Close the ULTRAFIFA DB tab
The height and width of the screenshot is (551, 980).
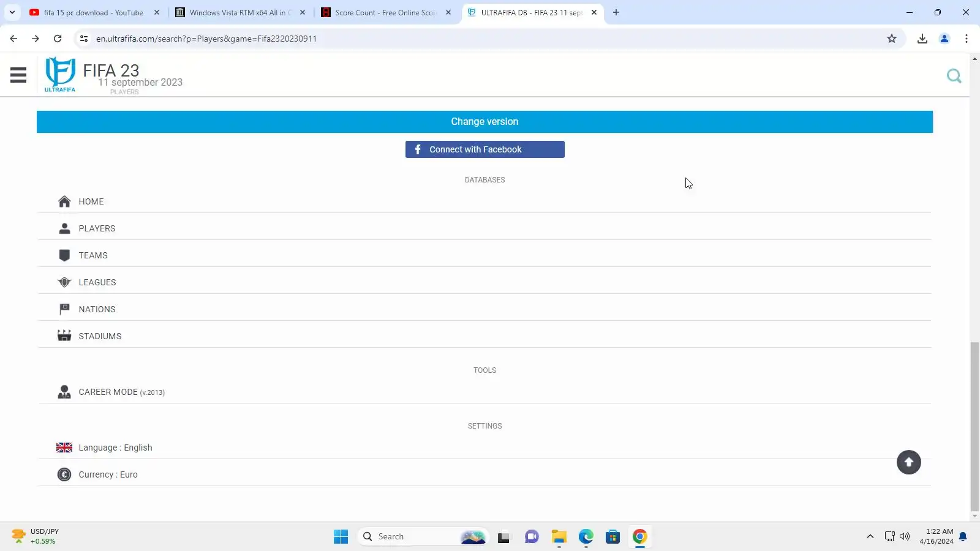coord(594,12)
